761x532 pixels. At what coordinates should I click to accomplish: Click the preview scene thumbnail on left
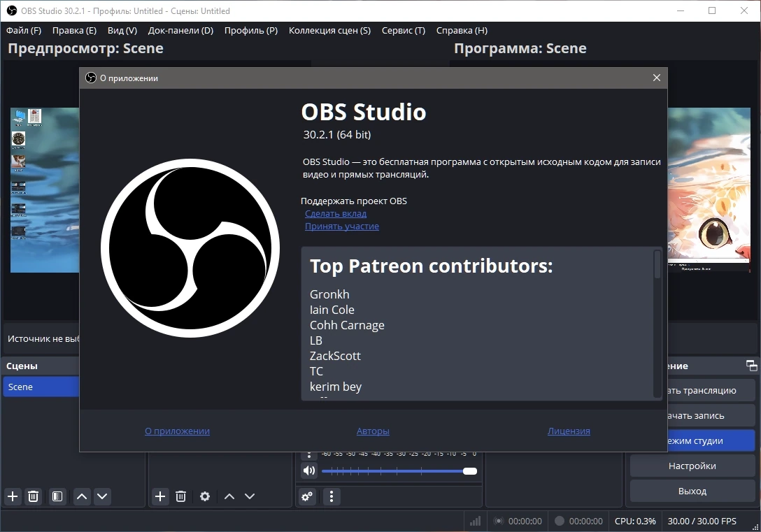45,190
